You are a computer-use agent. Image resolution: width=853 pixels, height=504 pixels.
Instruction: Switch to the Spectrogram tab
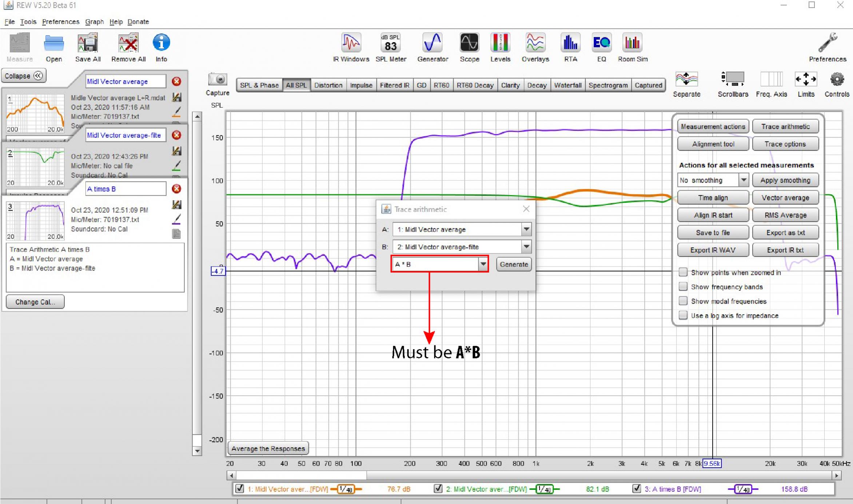(608, 85)
